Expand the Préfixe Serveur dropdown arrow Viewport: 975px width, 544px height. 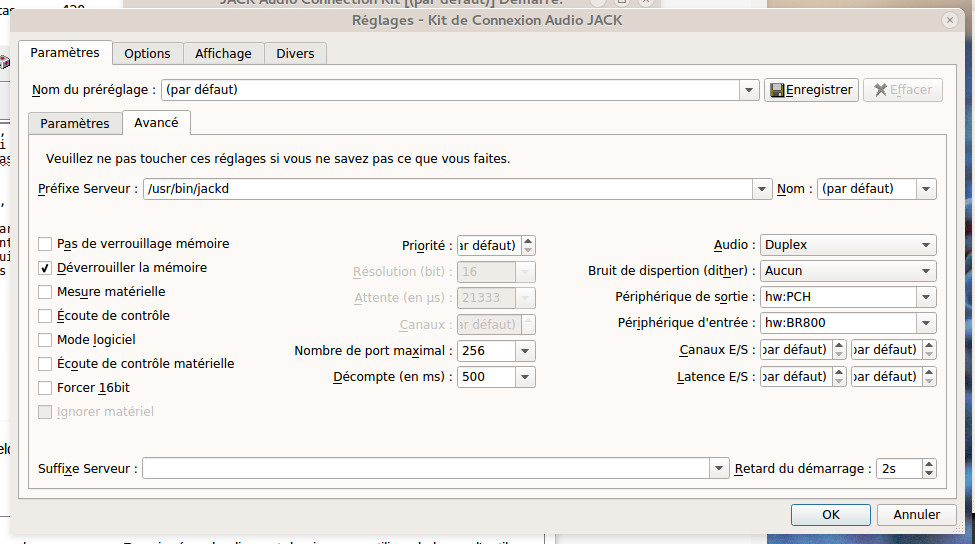click(x=762, y=189)
